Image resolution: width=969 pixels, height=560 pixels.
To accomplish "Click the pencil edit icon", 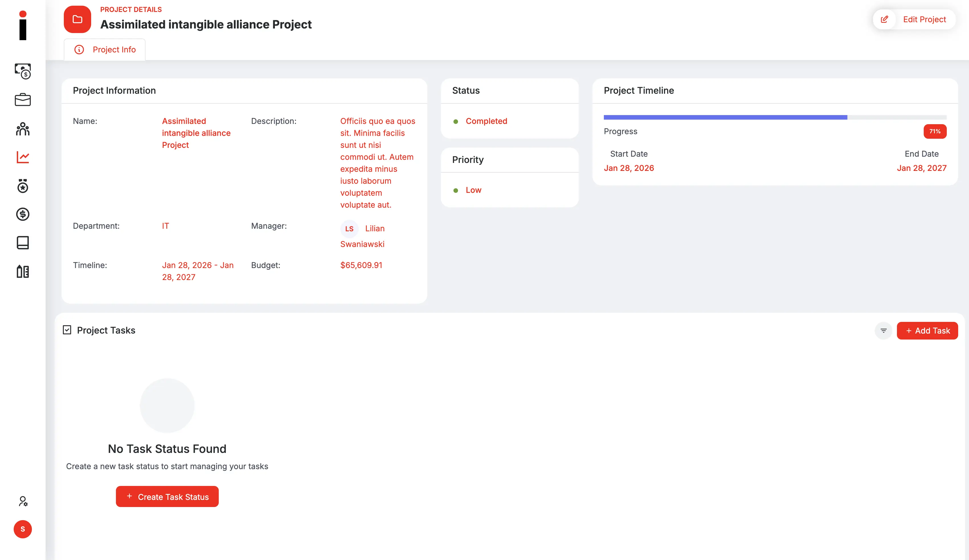I will [884, 19].
